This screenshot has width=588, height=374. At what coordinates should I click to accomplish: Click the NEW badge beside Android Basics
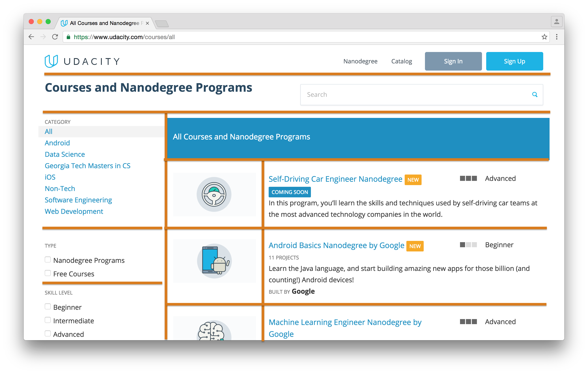(415, 246)
